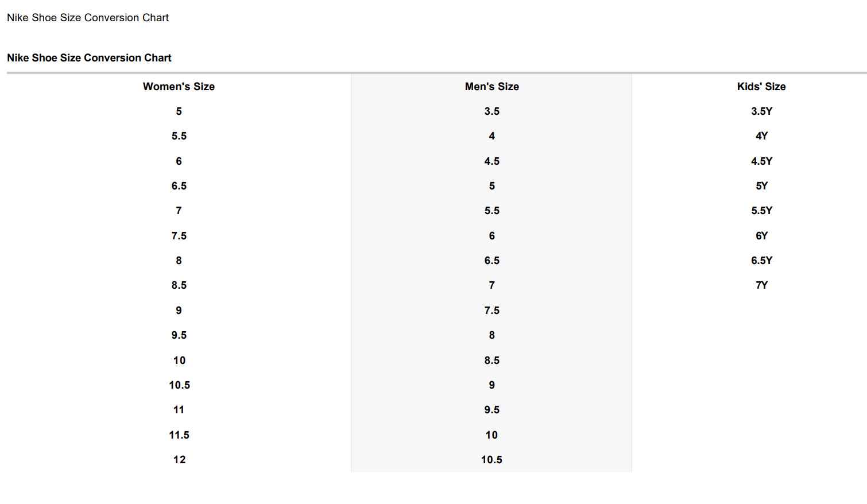The image size is (867, 504).
Task: Select women's size 7.5 cell
Action: [x=179, y=236]
